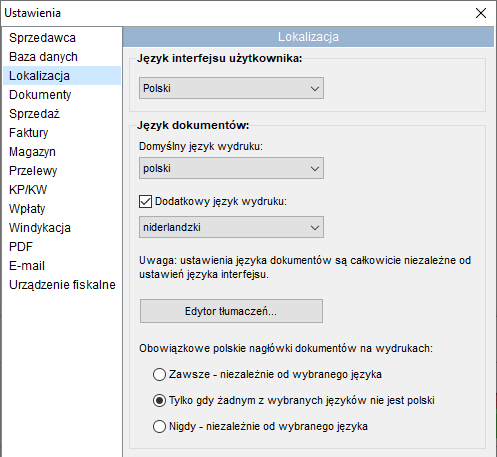This screenshot has height=457, width=497.
Task: Go to Urządzenie fiskalne section
Action: [x=62, y=285]
